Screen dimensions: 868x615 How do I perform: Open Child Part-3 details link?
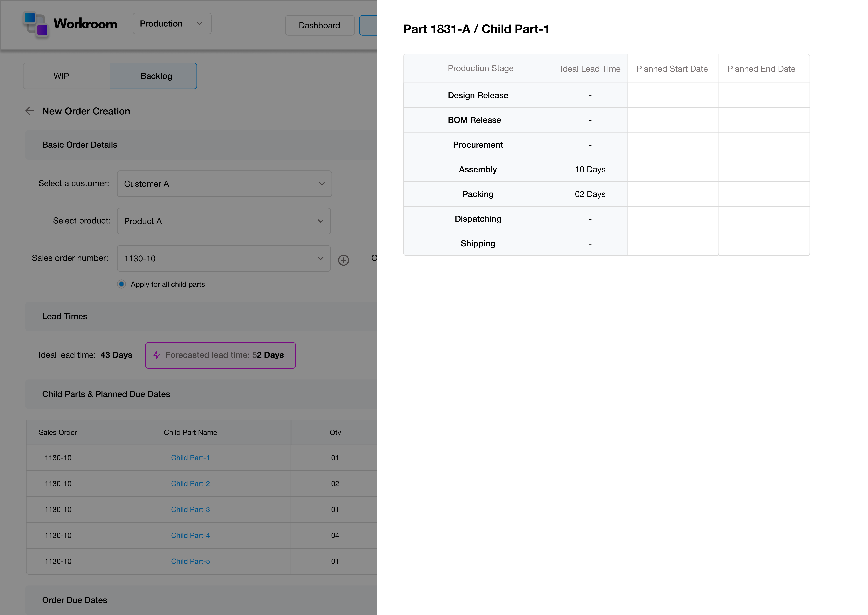191,509
